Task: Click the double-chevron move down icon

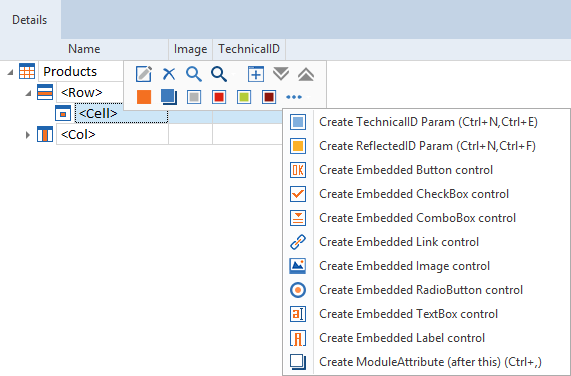Action: [281, 74]
